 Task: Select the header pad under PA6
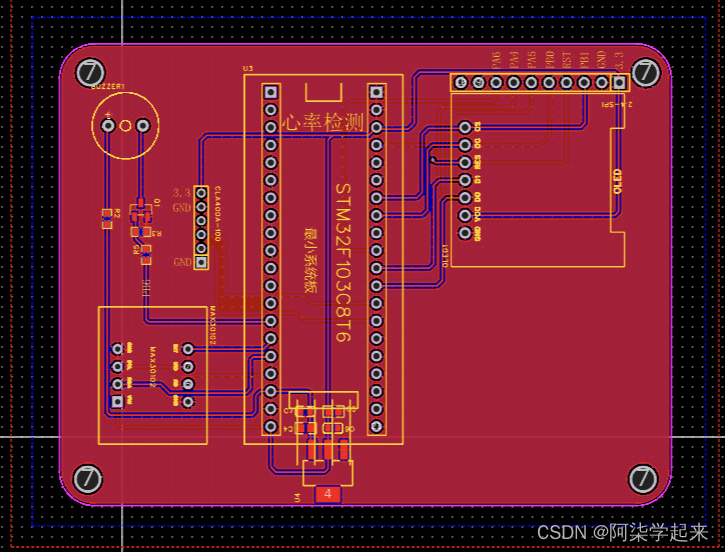[496, 83]
